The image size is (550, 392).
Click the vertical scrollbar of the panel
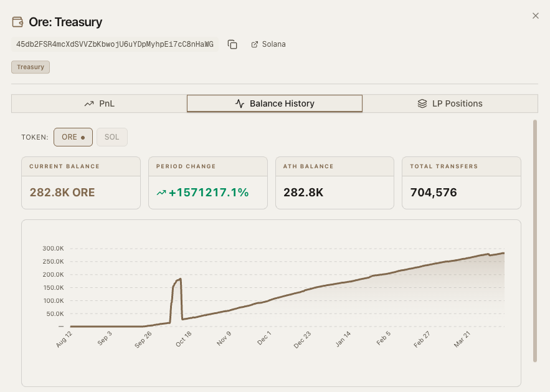point(535,241)
